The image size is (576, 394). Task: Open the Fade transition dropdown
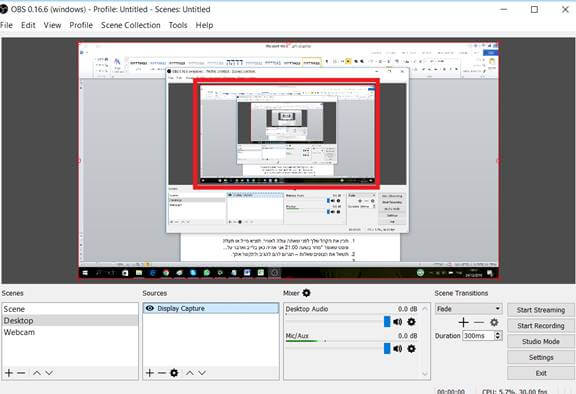(468, 308)
